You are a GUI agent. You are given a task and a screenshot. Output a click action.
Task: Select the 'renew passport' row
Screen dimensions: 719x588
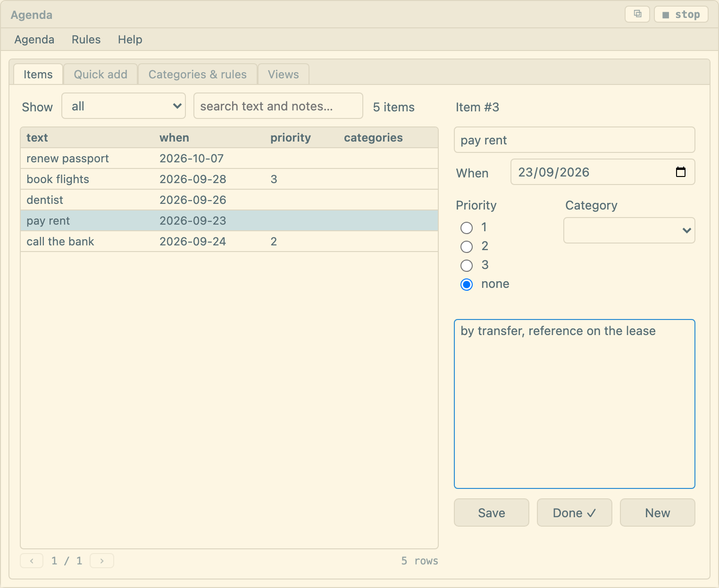click(x=229, y=159)
